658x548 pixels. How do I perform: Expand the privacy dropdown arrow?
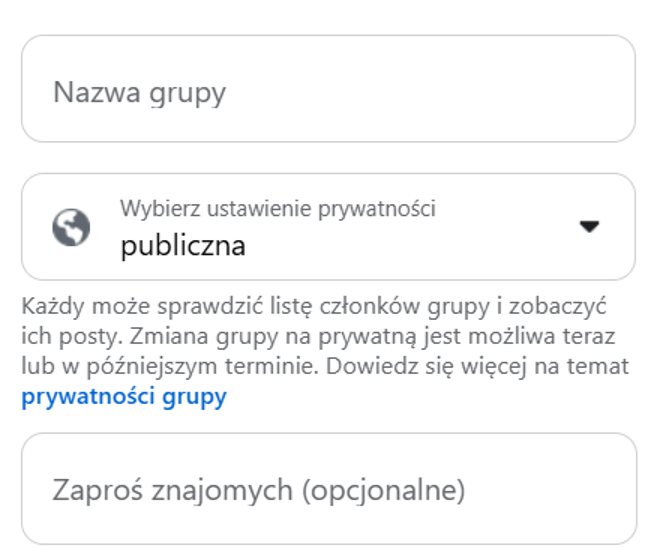589,227
